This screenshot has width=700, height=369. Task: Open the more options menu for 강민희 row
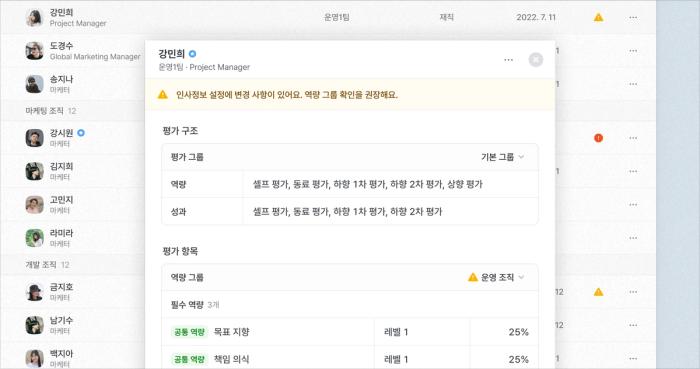coord(633,17)
